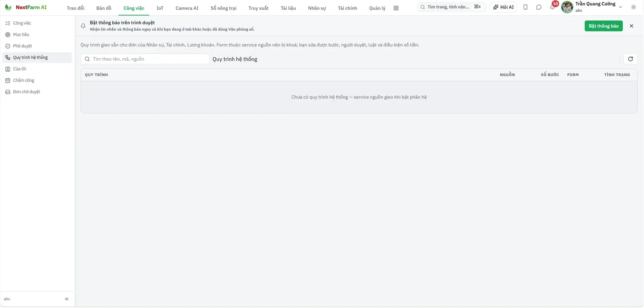Open the Tài liệu tab

coord(288,8)
